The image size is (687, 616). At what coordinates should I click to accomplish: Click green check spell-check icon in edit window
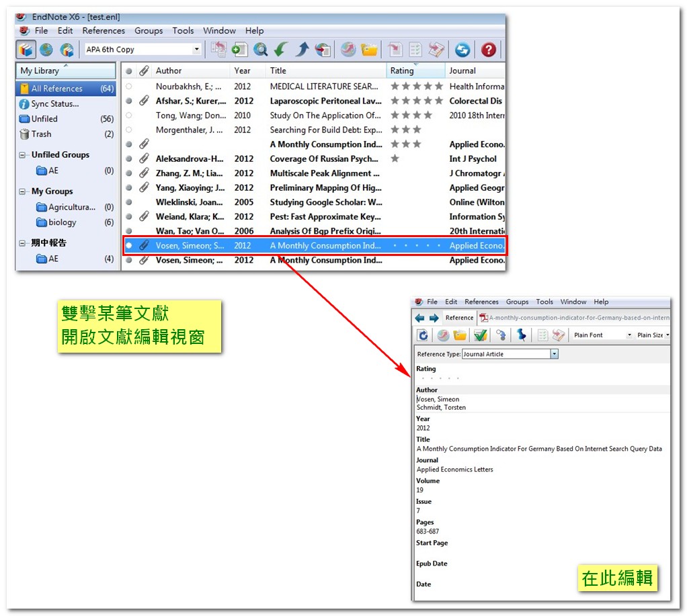480,335
